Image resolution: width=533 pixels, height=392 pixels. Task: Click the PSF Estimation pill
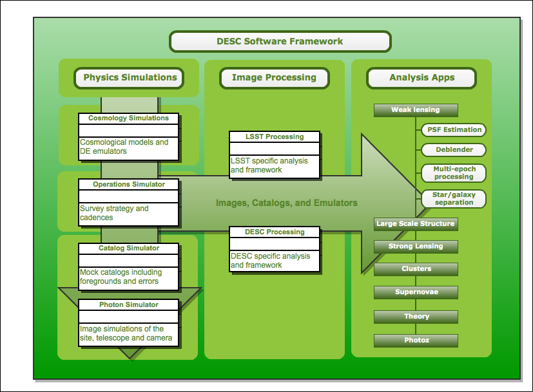[x=454, y=130]
